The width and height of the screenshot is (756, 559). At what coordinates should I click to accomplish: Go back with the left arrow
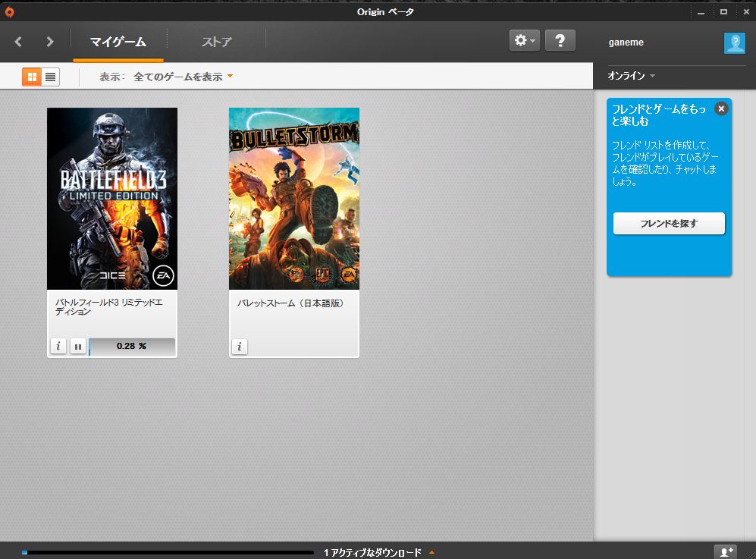18,42
